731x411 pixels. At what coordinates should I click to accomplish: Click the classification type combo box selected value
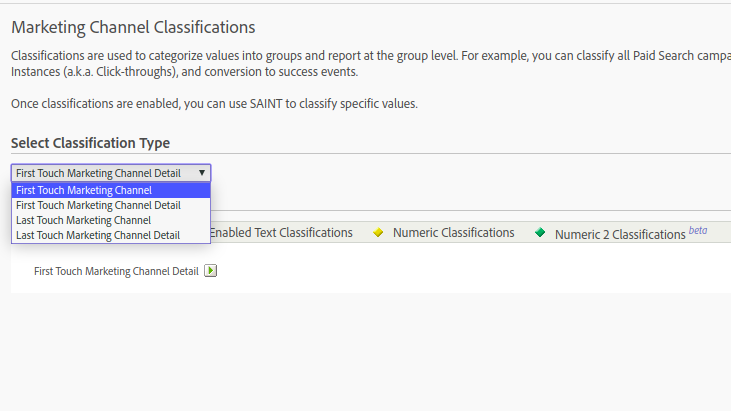(98, 173)
